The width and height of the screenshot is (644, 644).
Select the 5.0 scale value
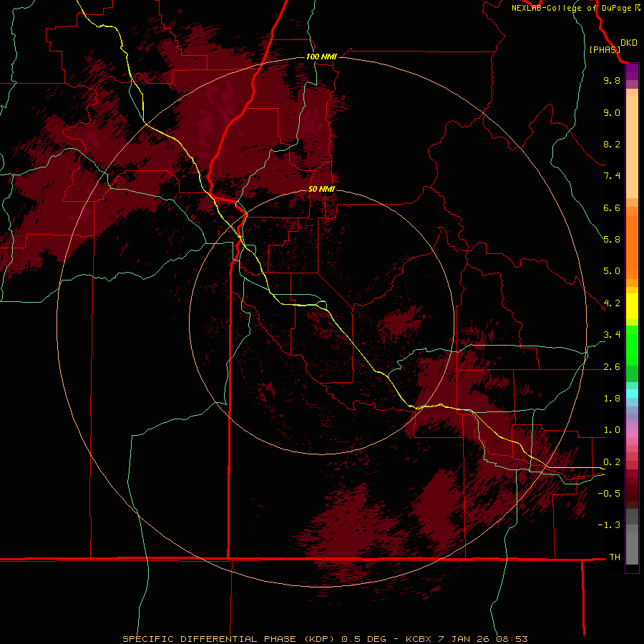click(612, 271)
